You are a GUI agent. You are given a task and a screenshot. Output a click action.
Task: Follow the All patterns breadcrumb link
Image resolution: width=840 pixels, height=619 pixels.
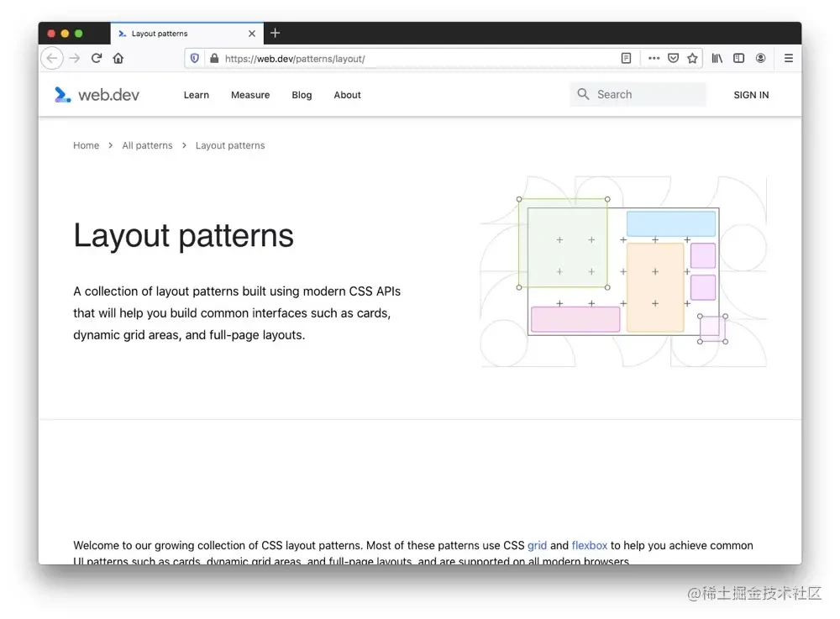point(147,145)
